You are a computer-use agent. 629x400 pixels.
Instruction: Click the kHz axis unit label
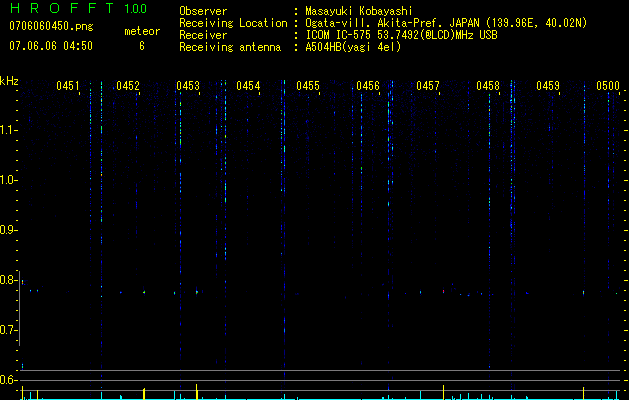pos(9,81)
